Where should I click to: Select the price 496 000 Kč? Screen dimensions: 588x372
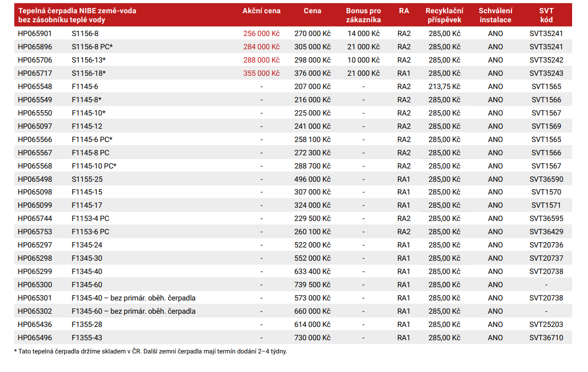pyautogui.click(x=312, y=179)
